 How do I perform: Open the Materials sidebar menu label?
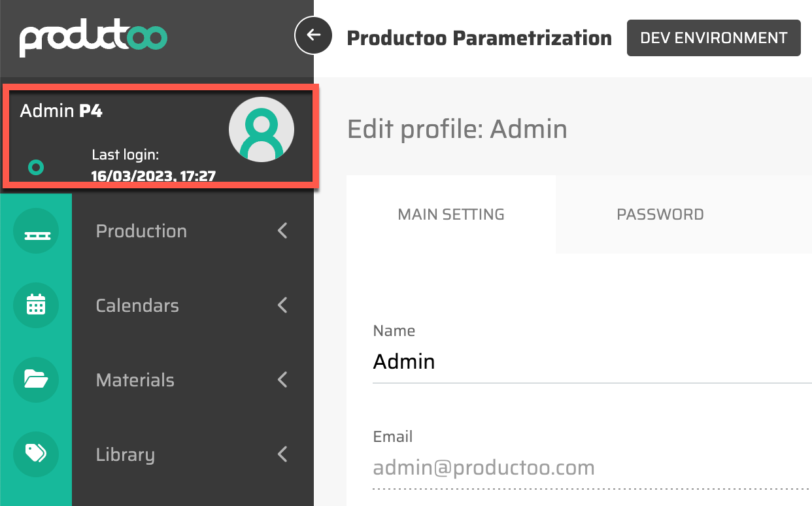coord(135,380)
